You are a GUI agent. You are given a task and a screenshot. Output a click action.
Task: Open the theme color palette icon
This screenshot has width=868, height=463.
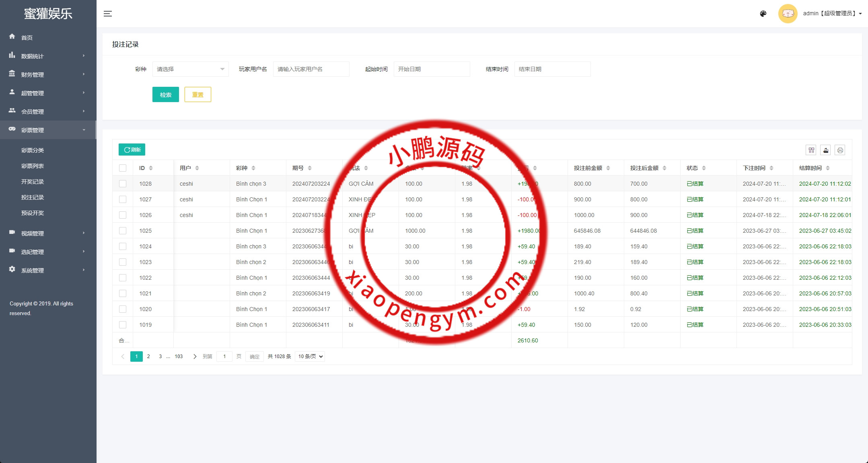coord(763,14)
